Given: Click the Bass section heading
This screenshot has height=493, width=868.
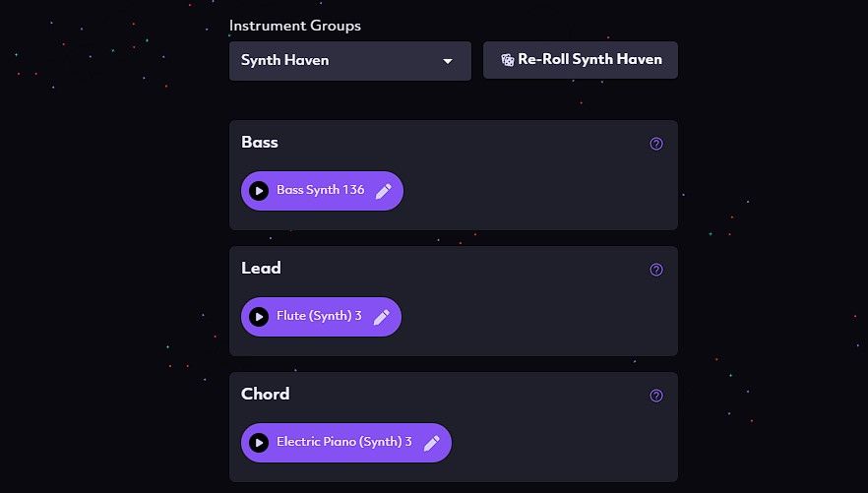Looking at the screenshot, I should pyautogui.click(x=260, y=143).
